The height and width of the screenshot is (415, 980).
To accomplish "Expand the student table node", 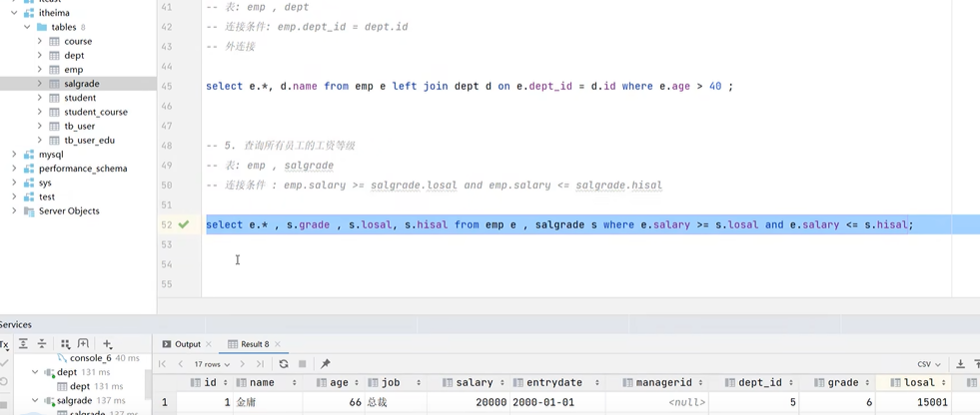I will pyautogui.click(x=39, y=98).
